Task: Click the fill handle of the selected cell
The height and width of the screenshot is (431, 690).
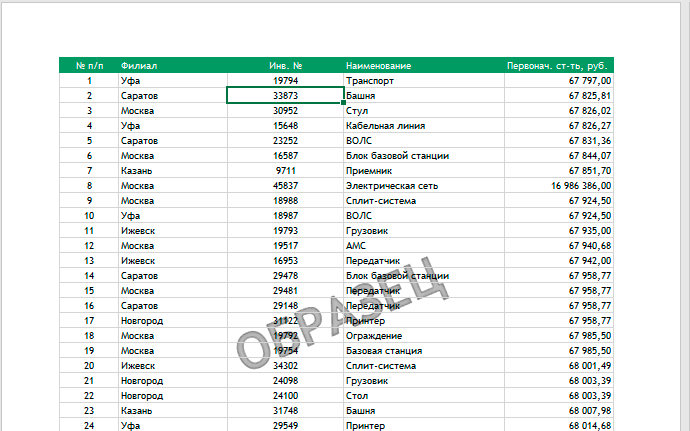Action: pyautogui.click(x=343, y=102)
